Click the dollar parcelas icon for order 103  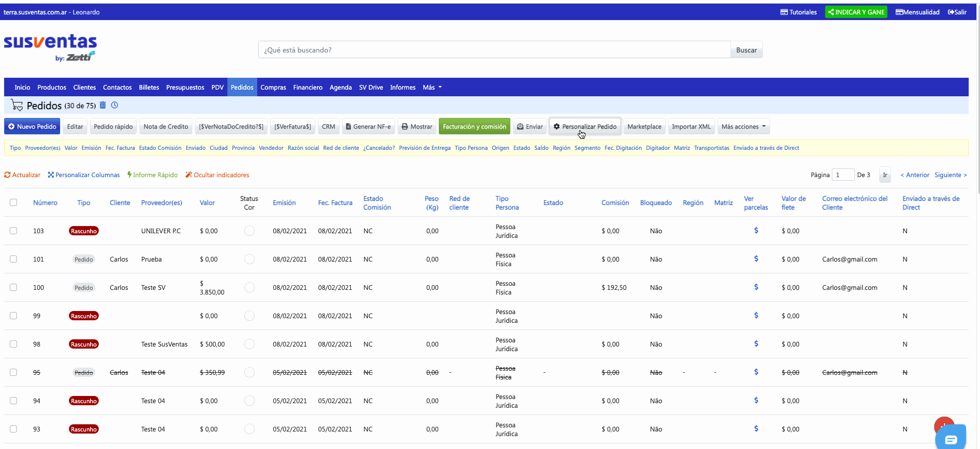point(756,230)
